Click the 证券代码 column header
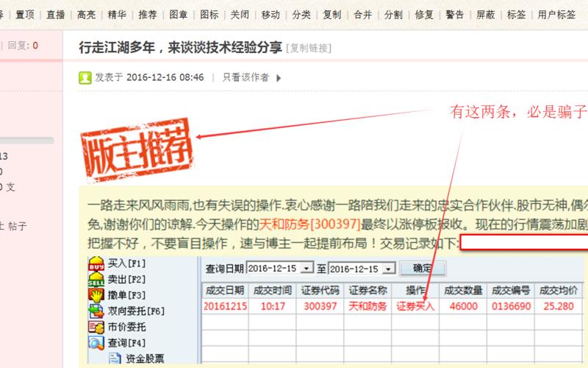The height and width of the screenshot is (368, 588). pos(320,290)
